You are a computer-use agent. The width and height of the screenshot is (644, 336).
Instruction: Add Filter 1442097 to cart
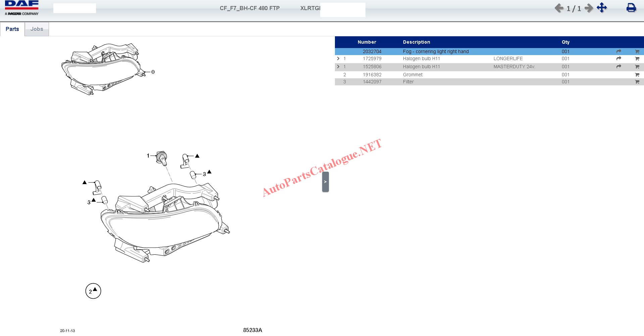tap(637, 82)
